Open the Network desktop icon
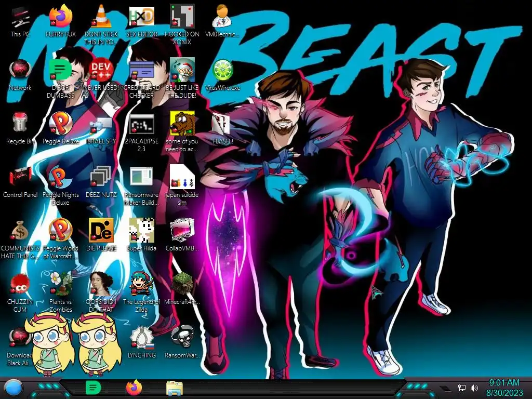The width and height of the screenshot is (532, 399). (x=20, y=70)
